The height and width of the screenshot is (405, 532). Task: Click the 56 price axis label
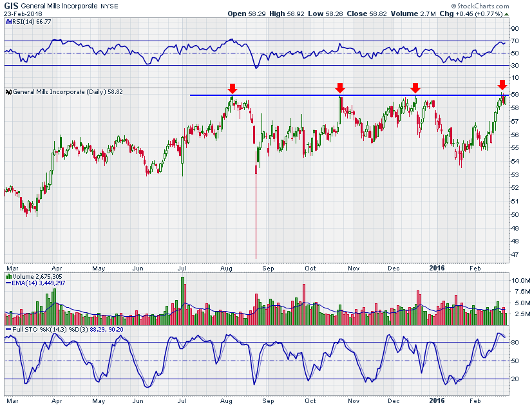[x=515, y=135]
